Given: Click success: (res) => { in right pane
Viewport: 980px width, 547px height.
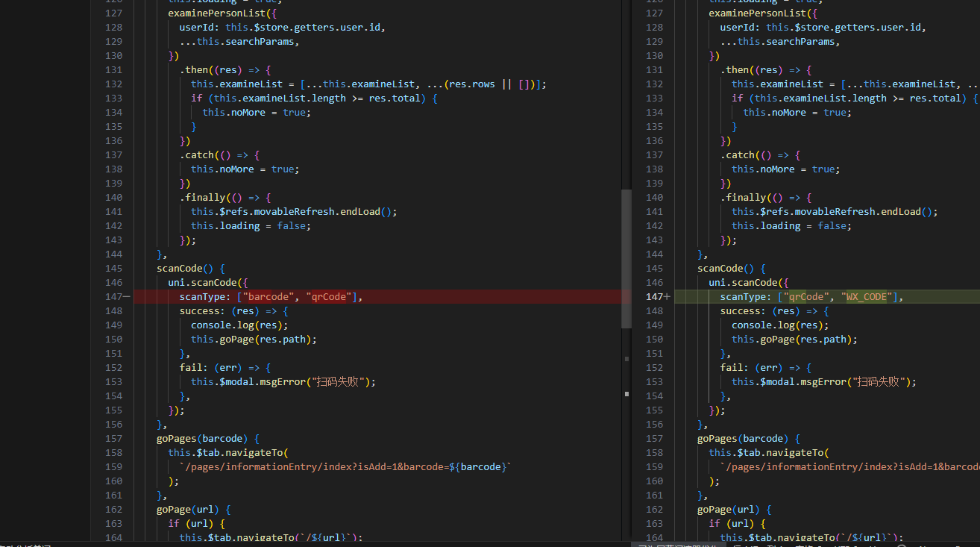Looking at the screenshot, I should point(774,311).
